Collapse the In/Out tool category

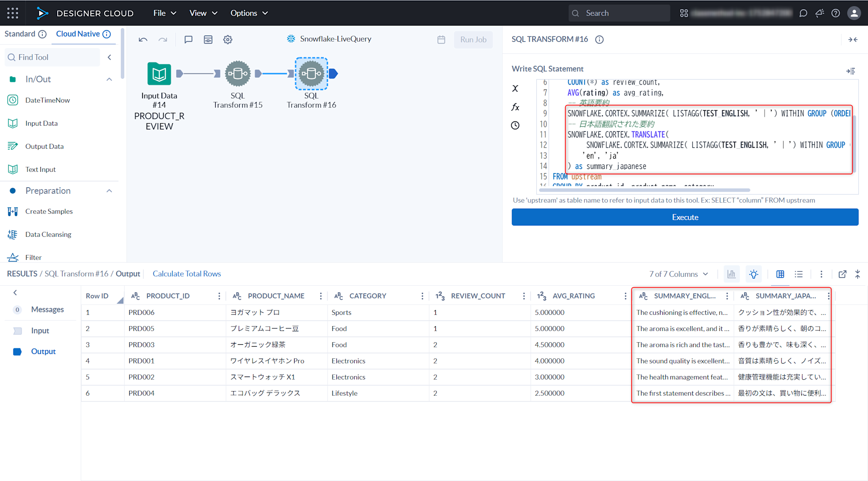pos(109,79)
